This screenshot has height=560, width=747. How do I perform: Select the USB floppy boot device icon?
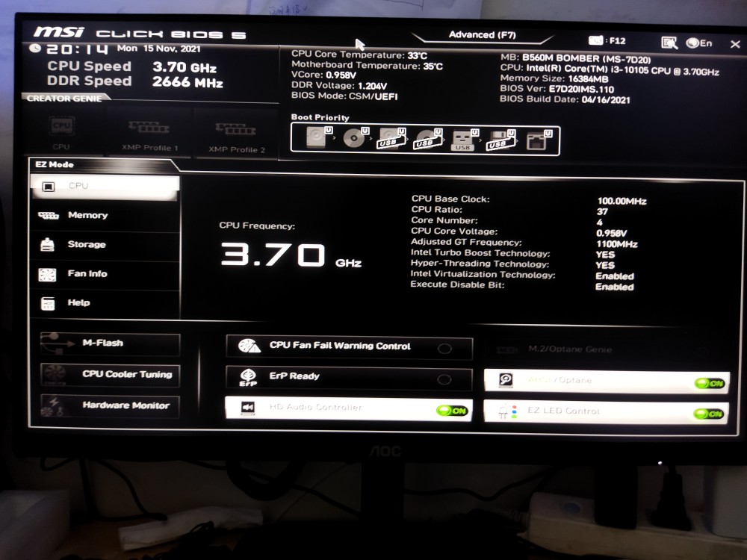pyautogui.click(x=500, y=140)
